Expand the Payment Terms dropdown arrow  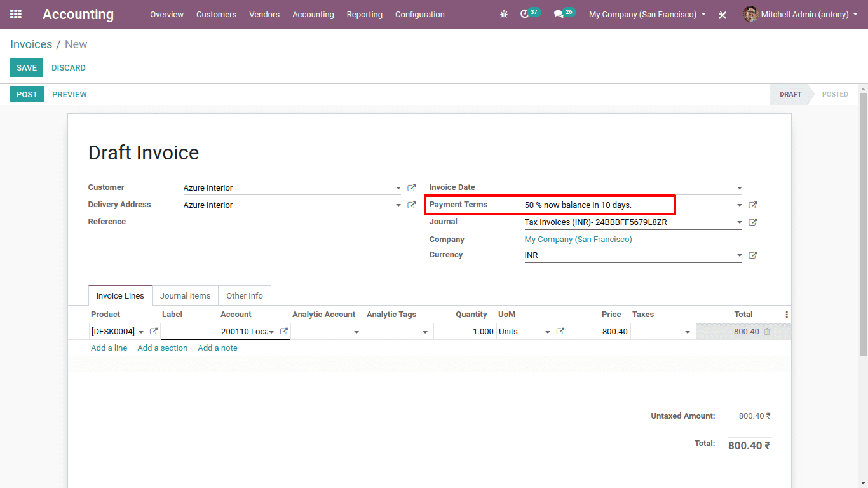739,205
